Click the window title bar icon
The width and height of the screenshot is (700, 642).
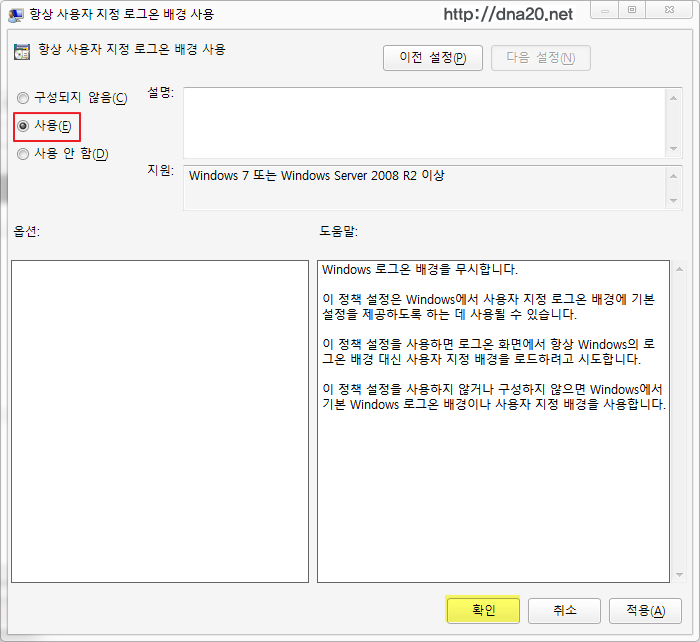point(16,15)
